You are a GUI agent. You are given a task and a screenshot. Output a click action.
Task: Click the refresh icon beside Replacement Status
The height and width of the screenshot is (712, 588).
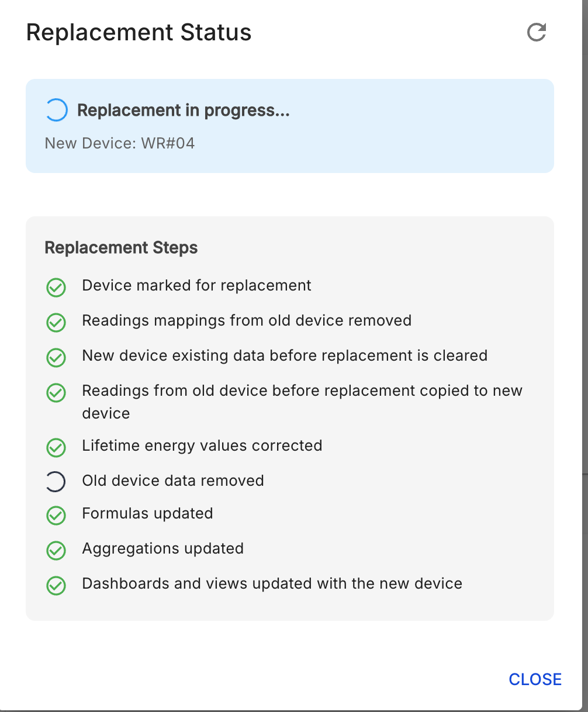click(x=536, y=32)
